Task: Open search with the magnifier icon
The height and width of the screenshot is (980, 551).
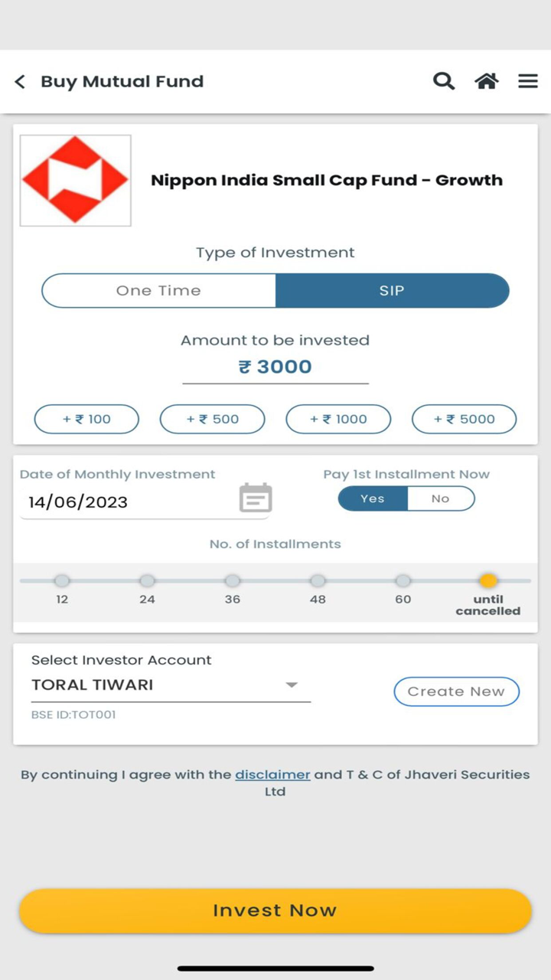Action: pyautogui.click(x=444, y=81)
